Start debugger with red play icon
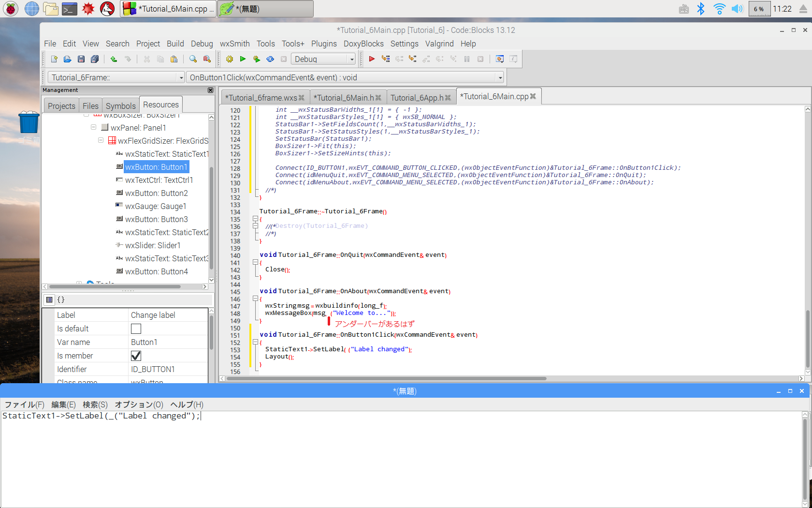Image resolution: width=812 pixels, height=508 pixels. click(x=372, y=59)
